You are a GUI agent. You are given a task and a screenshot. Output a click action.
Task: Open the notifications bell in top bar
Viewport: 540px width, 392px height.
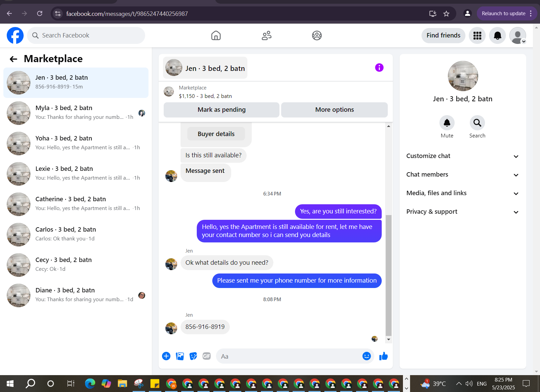point(497,35)
